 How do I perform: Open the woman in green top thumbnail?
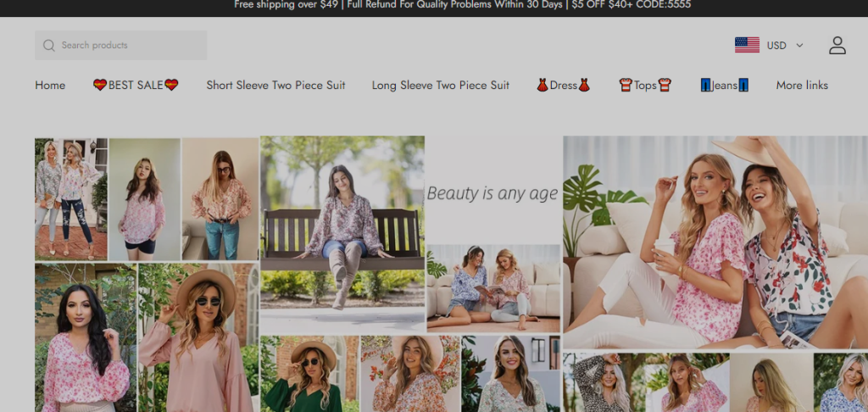[309, 374]
